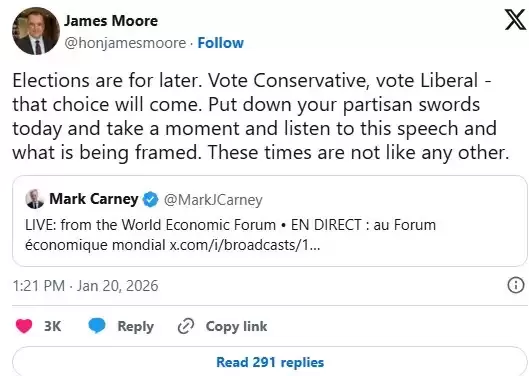
Task: Read 291 replies
Action: click(x=270, y=362)
